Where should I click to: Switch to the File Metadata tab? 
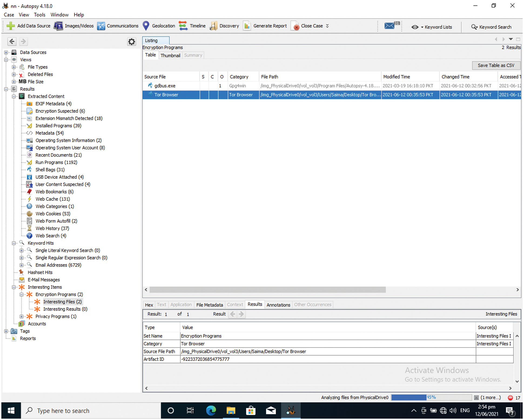coord(209,305)
